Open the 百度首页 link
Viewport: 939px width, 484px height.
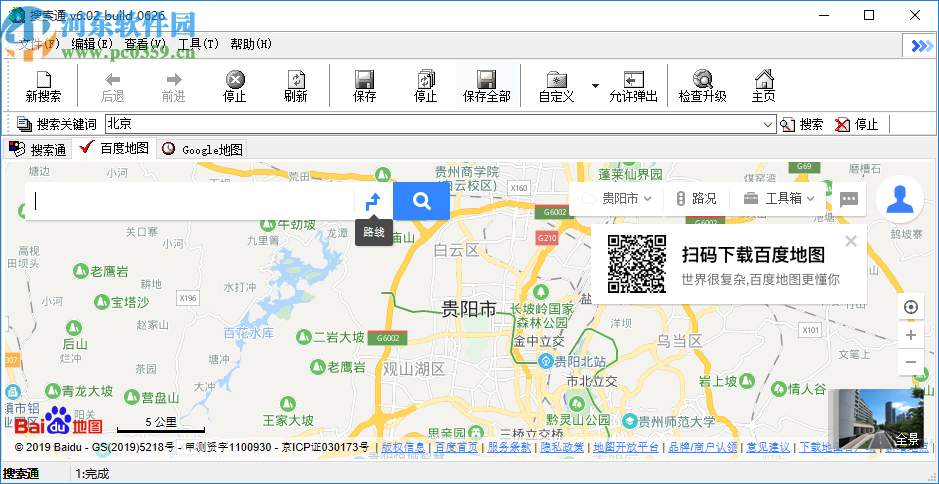[456, 447]
